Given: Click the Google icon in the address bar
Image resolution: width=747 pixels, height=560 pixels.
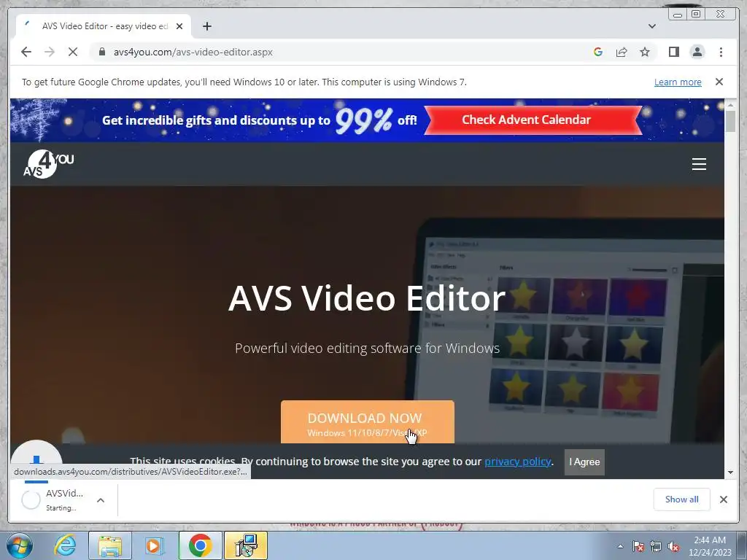Looking at the screenshot, I should 598,52.
